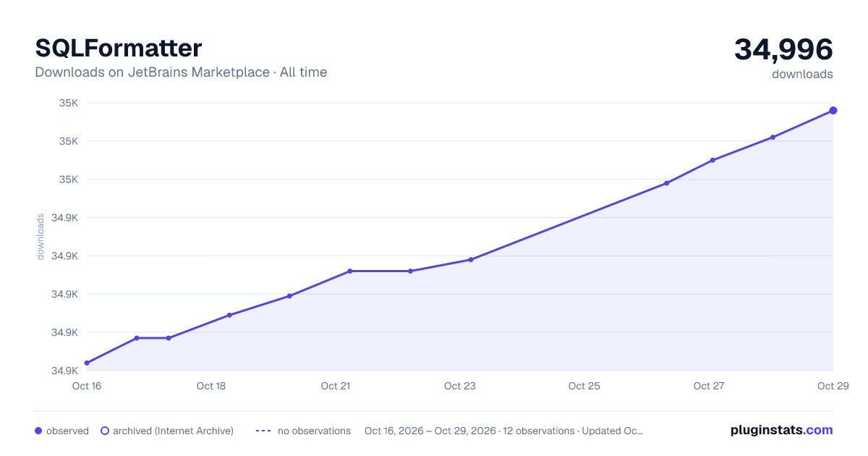Click the filled observed legend dot

click(38, 431)
